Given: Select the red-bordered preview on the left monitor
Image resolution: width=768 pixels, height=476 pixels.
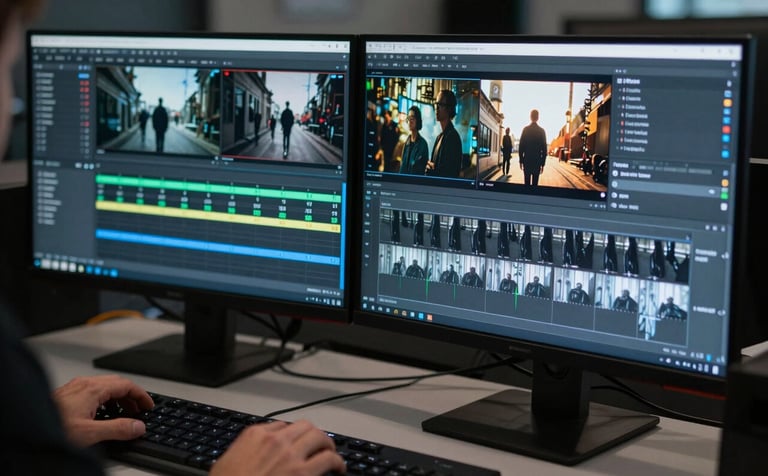Looking at the screenshot, I should click(283, 116).
